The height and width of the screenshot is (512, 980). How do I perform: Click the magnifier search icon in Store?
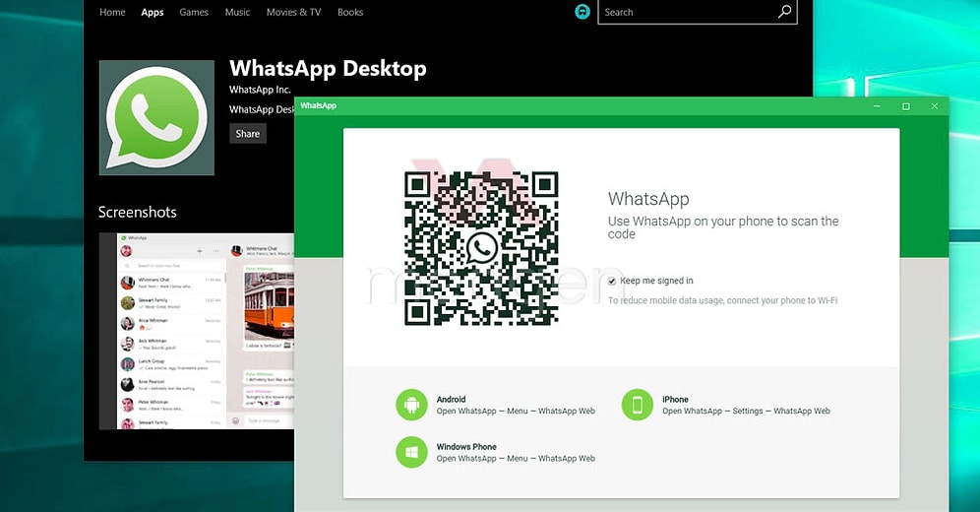point(784,12)
